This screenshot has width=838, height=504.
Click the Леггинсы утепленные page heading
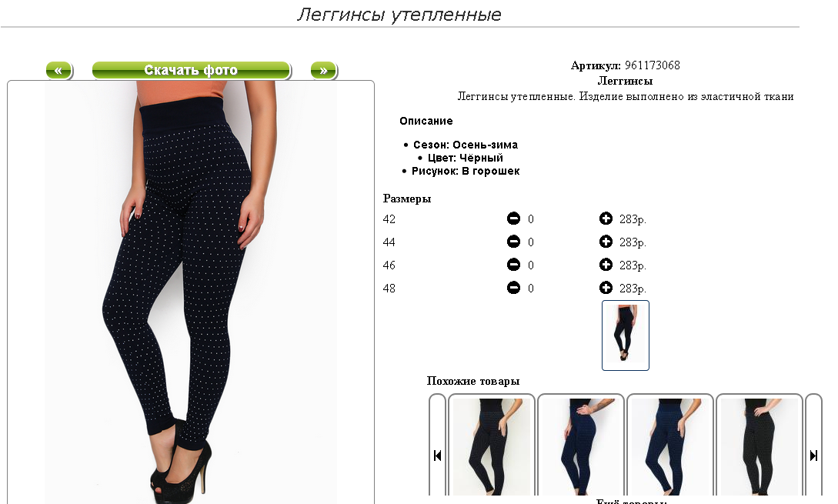pos(399,15)
